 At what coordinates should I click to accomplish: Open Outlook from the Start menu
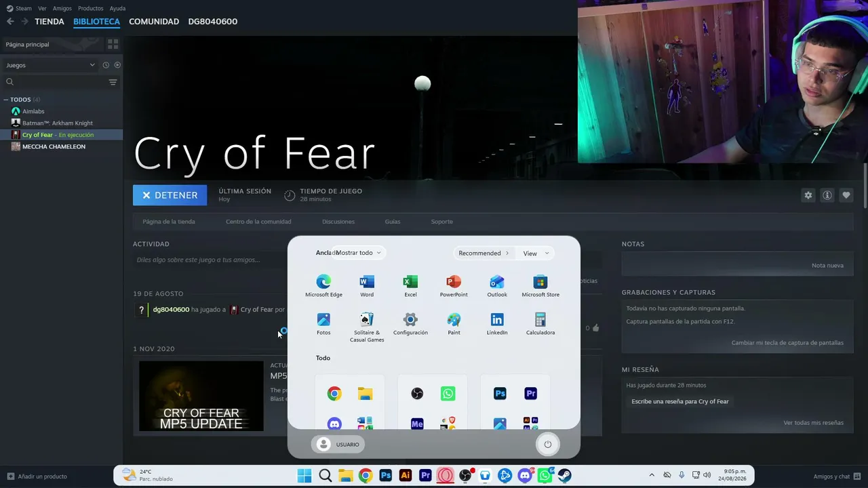[497, 286]
